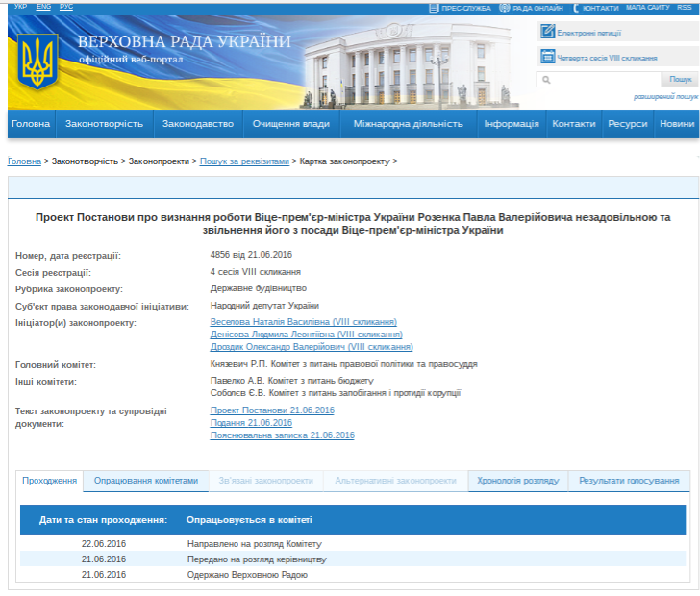Image resolution: width=700 pixels, height=596 pixels.
Task: Click row Направлено на розгляд Комітету
Action: [x=353, y=544]
